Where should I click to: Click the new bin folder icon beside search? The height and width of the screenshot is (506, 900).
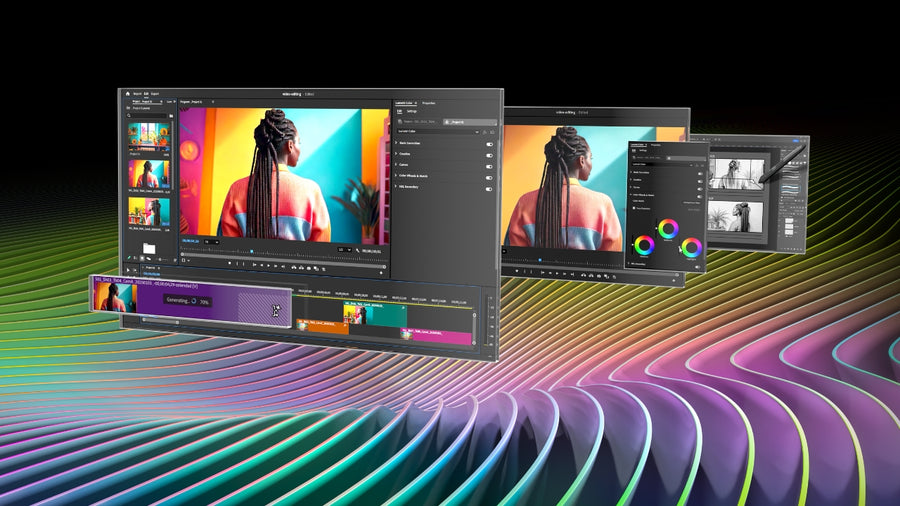tap(171, 115)
